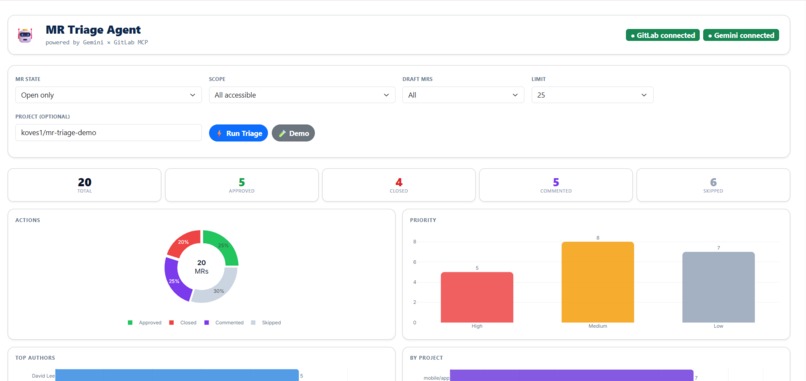Click the MR Triage Agent title

click(93, 30)
